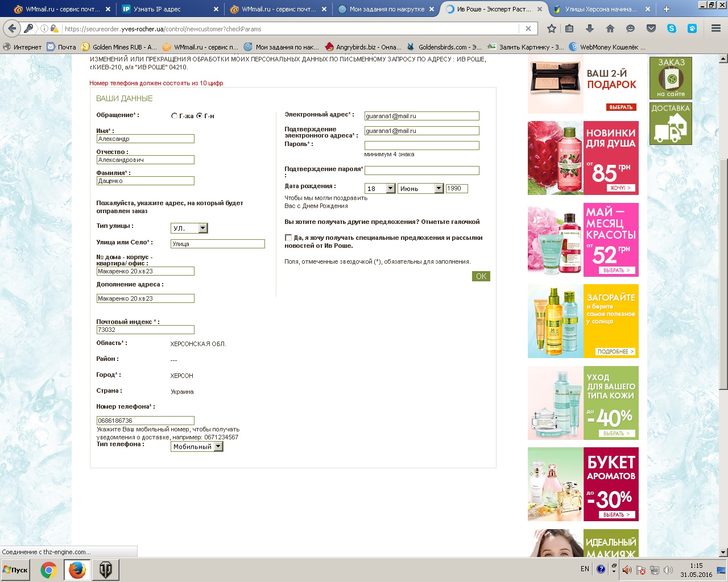Open the EN language indicator in tray
This screenshot has width=728, height=582.
click(x=585, y=569)
